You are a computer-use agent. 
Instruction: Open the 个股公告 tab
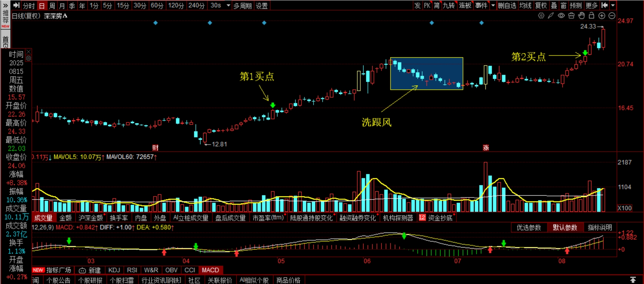[x=58, y=280]
